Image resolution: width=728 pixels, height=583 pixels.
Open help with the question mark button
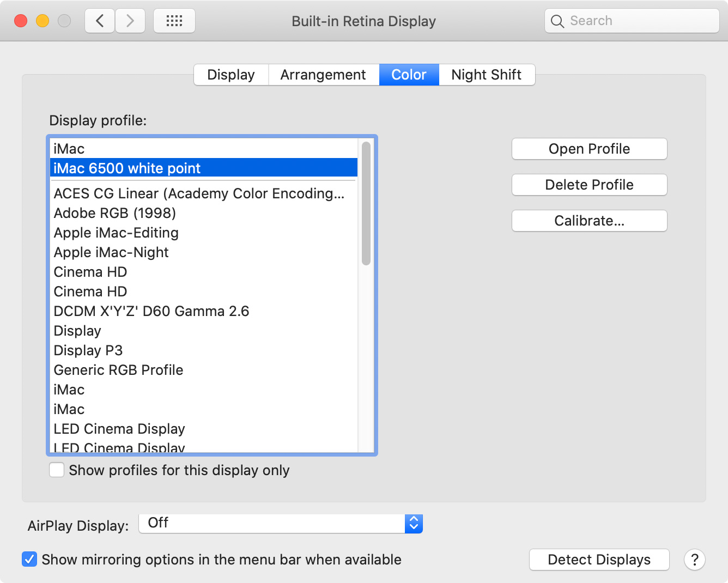coord(695,560)
